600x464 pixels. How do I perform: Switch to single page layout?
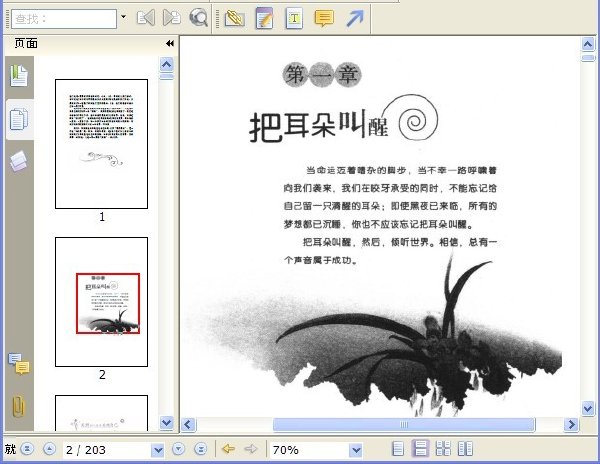[x=398, y=449]
